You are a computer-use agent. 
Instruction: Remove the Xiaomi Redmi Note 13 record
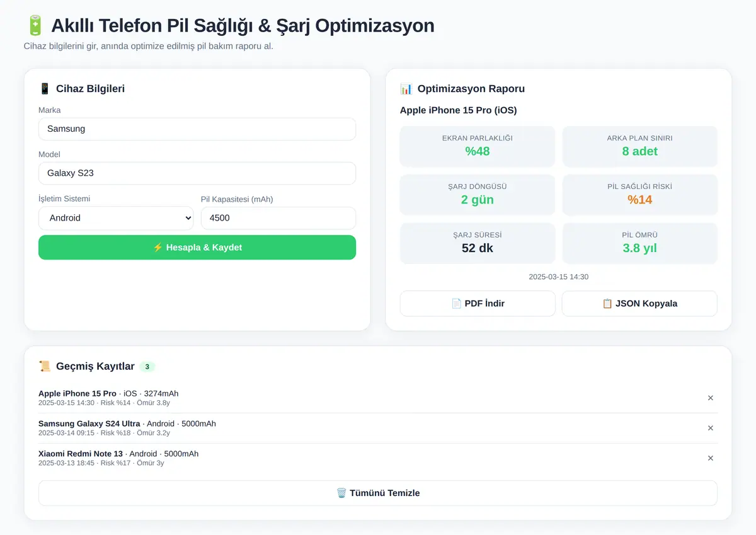(x=710, y=459)
